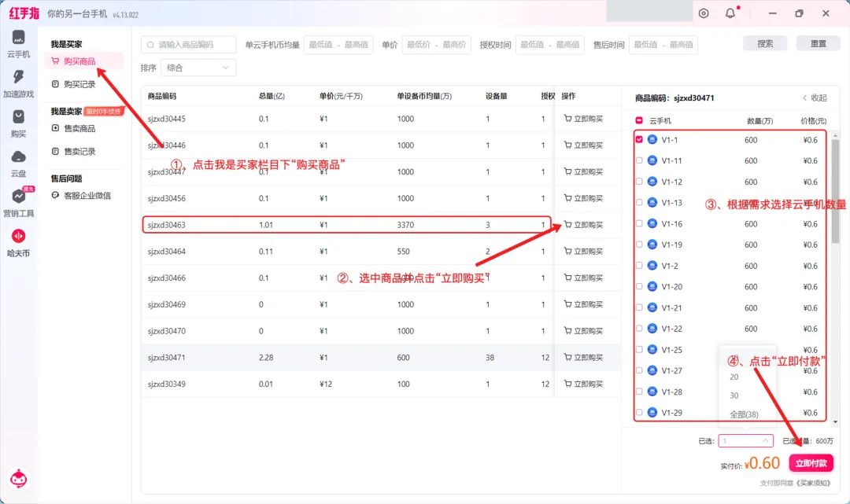
Task: Click 立即购买 for sjzxd30447
Action: [582, 171]
